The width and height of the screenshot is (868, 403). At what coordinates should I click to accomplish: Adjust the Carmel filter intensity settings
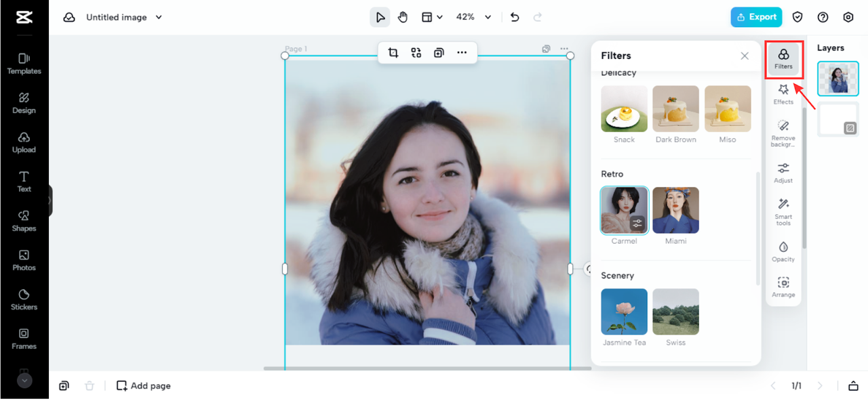coord(637,223)
